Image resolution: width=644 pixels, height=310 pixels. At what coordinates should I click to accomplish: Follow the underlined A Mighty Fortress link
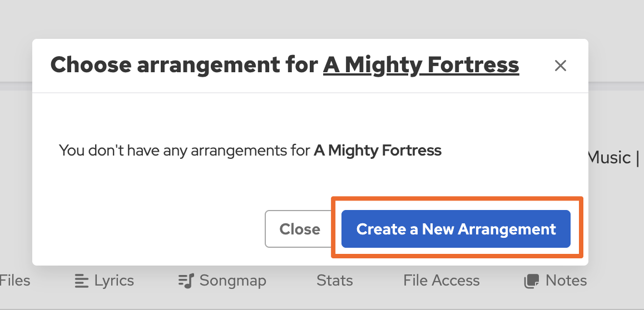(421, 65)
